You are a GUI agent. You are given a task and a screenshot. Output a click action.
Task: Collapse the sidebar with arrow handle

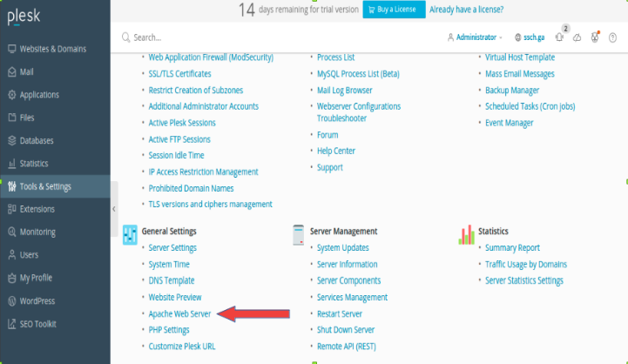[x=114, y=209]
